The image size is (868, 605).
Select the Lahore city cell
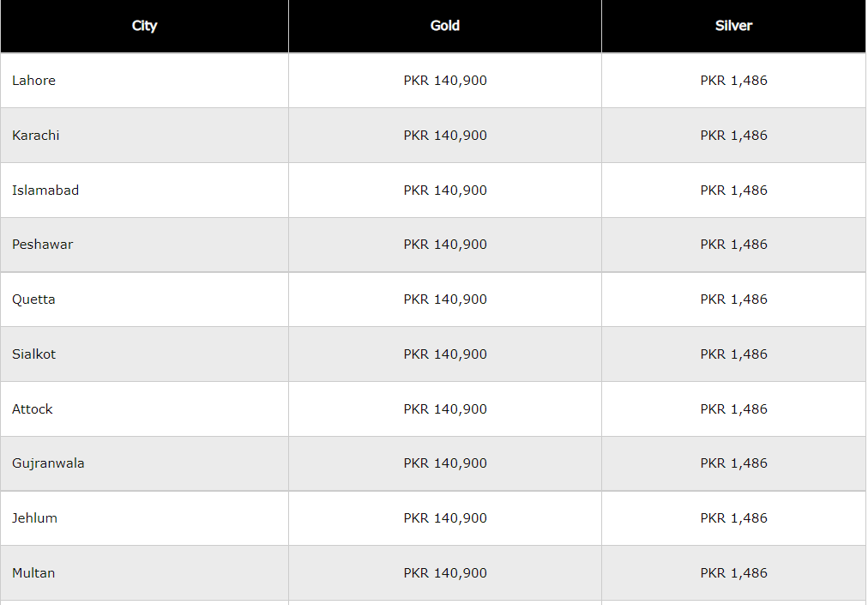pos(34,81)
